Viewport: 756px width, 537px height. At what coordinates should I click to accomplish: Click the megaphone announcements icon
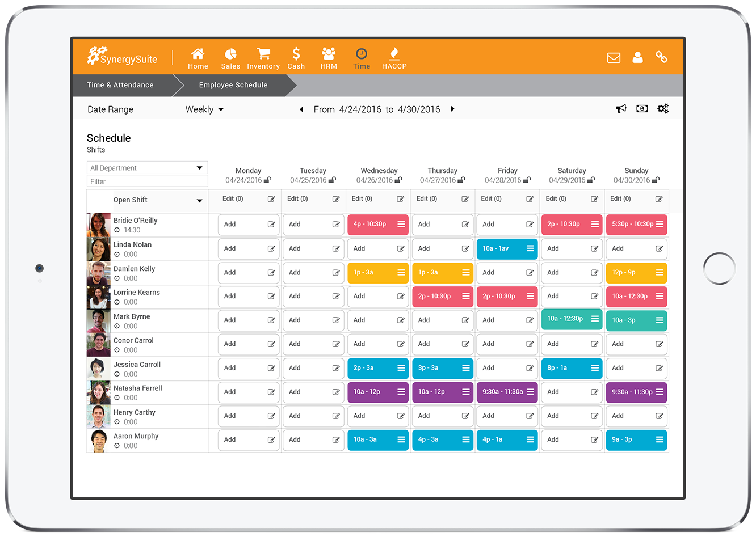click(x=621, y=108)
